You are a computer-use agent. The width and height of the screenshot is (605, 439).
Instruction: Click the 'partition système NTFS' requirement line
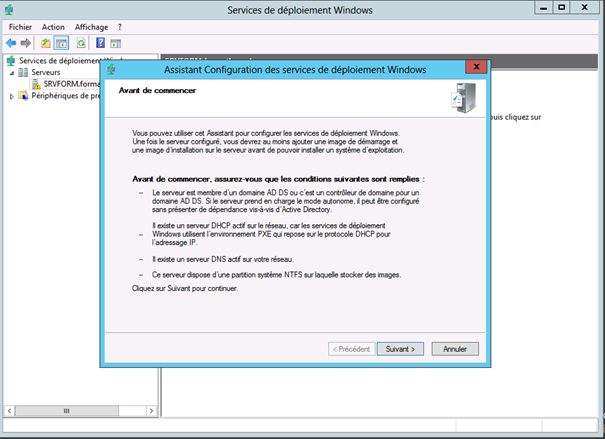pyautogui.click(x=276, y=275)
